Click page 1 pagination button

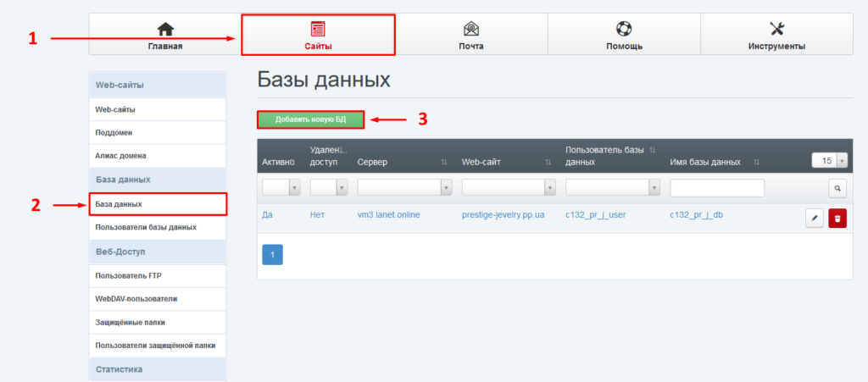272,255
